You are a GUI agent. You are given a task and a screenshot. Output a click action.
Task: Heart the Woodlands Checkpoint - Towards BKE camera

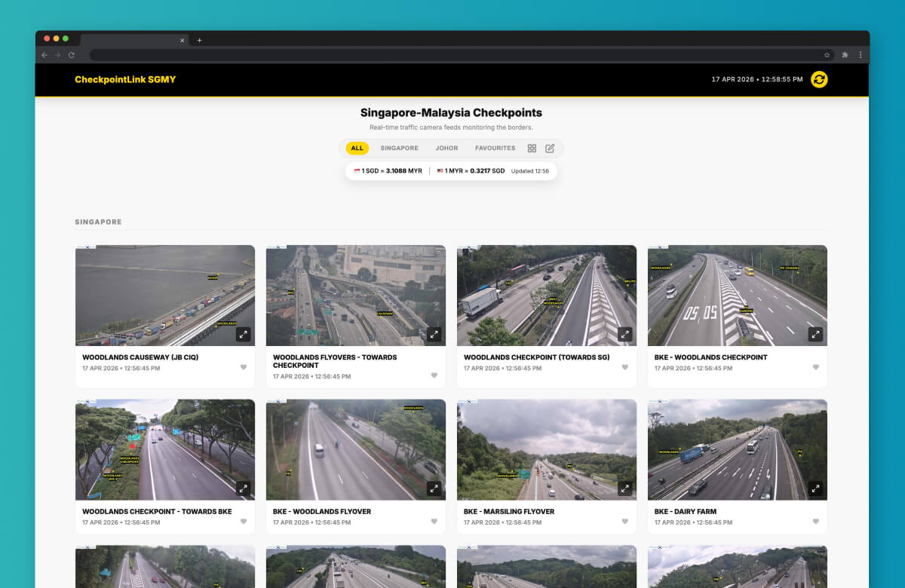point(244,521)
